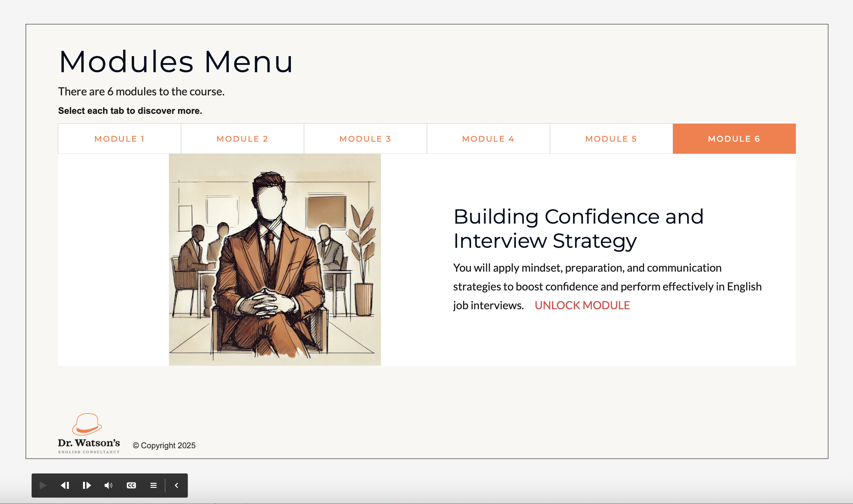The height and width of the screenshot is (504, 853).
Task: Show Module 4 tab content
Action: point(488,139)
